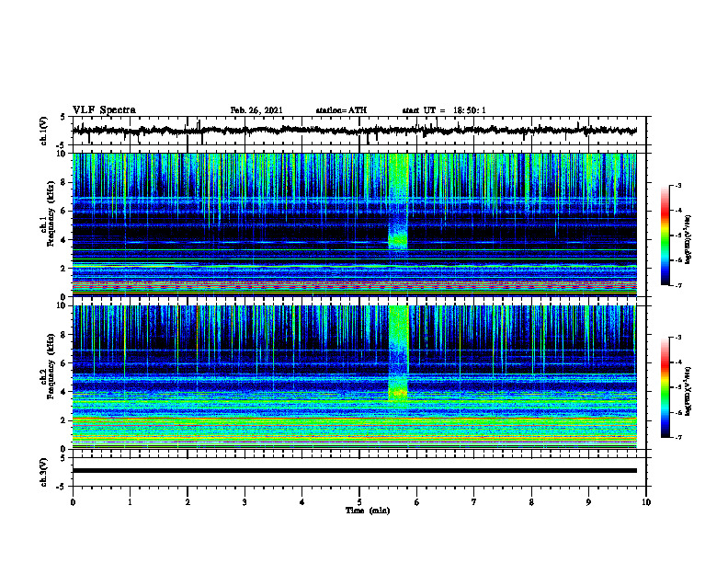Click the "3" tick on the time axis

pyautogui.click(x=245, y=502)
